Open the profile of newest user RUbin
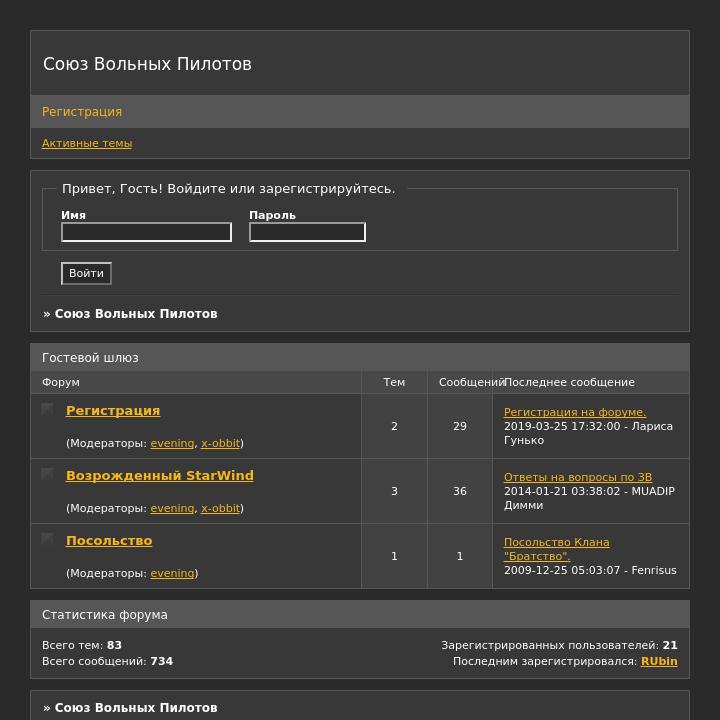Screen dimensions: 720x720 (659, 661)
